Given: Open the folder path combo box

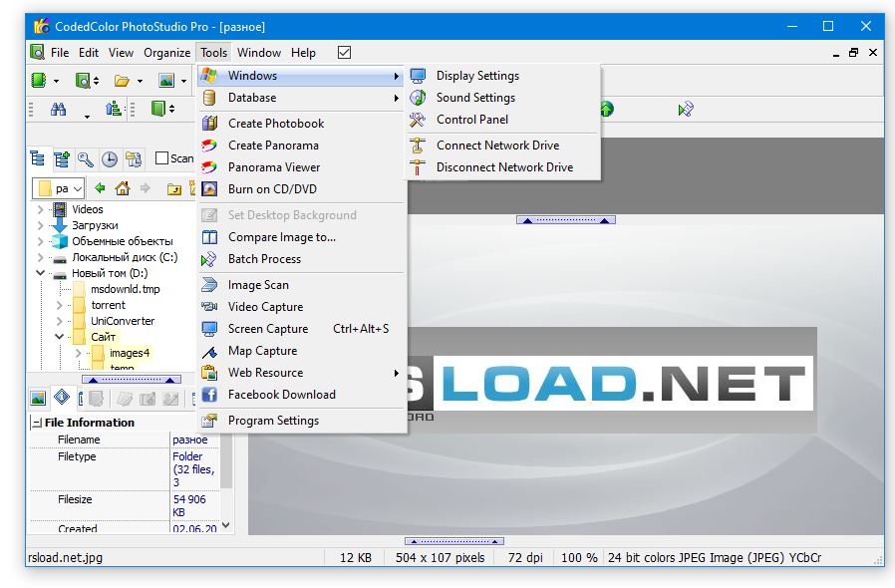Looking at the screenshot, I should point(59,188).
